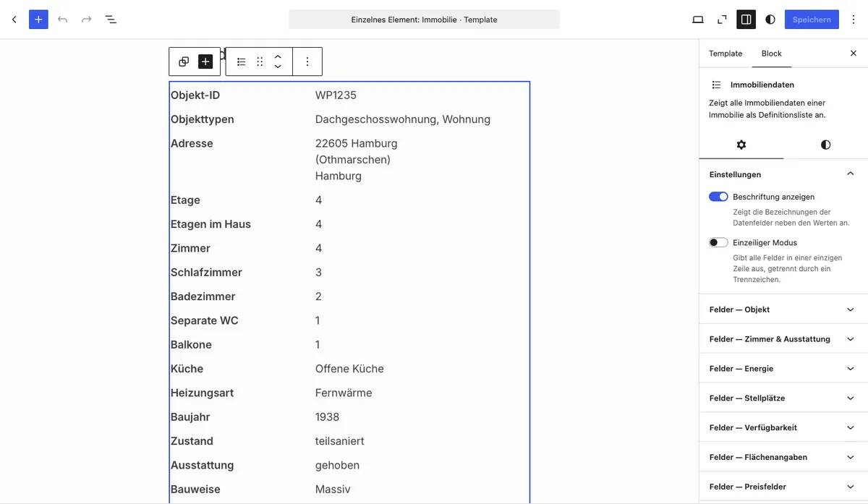Click the Bauweise label
Screen dimensions: 868x504
click(x=195, y=490)
